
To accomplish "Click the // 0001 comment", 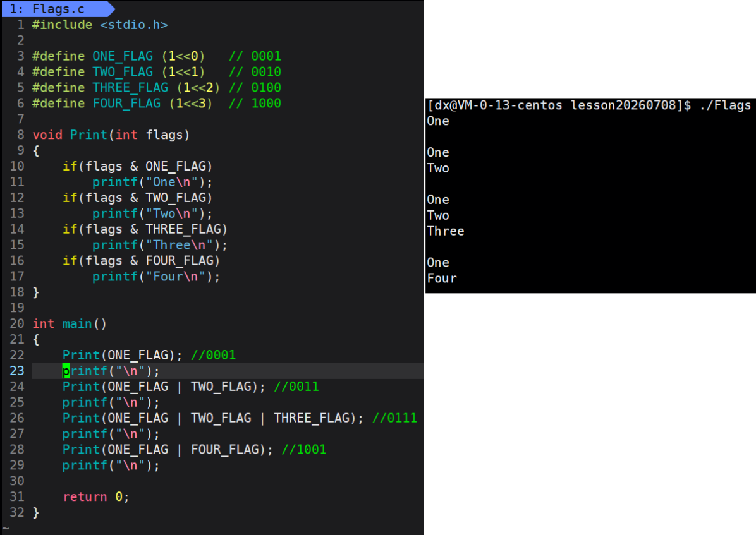I will pyautogui.click(x=255, y=56).
